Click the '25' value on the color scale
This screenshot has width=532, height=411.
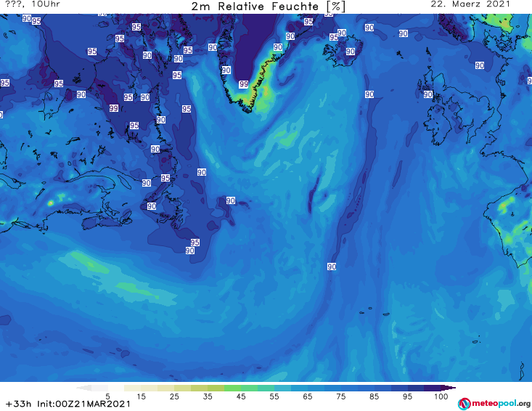point(174,396)
